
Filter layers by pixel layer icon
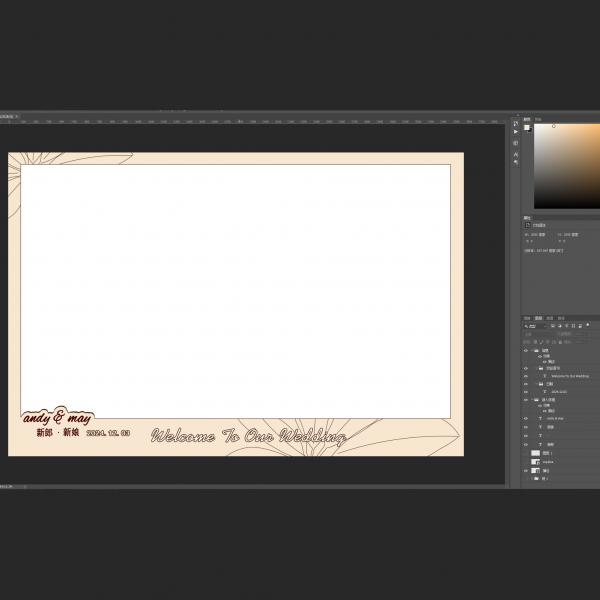[553, 326]
